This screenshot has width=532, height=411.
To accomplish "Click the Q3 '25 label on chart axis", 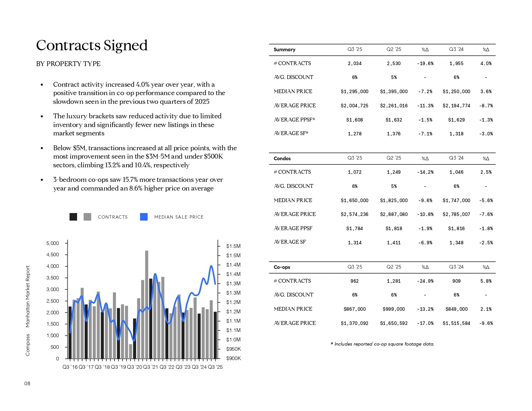I will [x=215, y=367].
